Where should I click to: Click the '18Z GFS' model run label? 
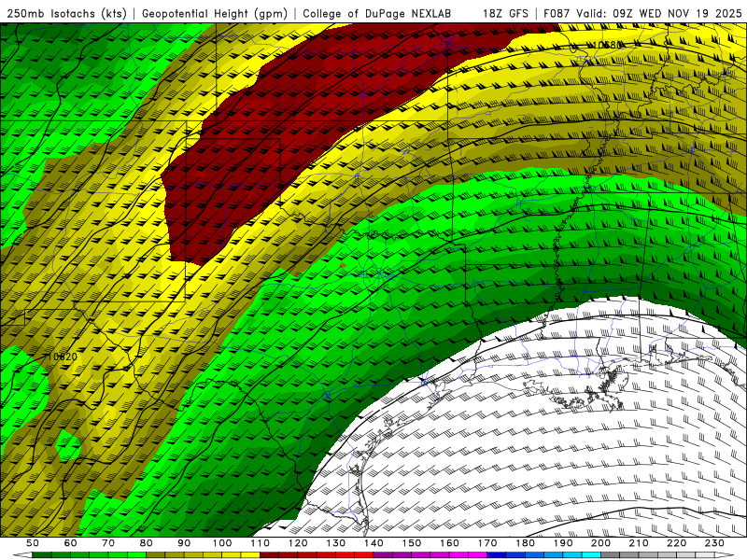pyautogui.click(x=507, y=14)
